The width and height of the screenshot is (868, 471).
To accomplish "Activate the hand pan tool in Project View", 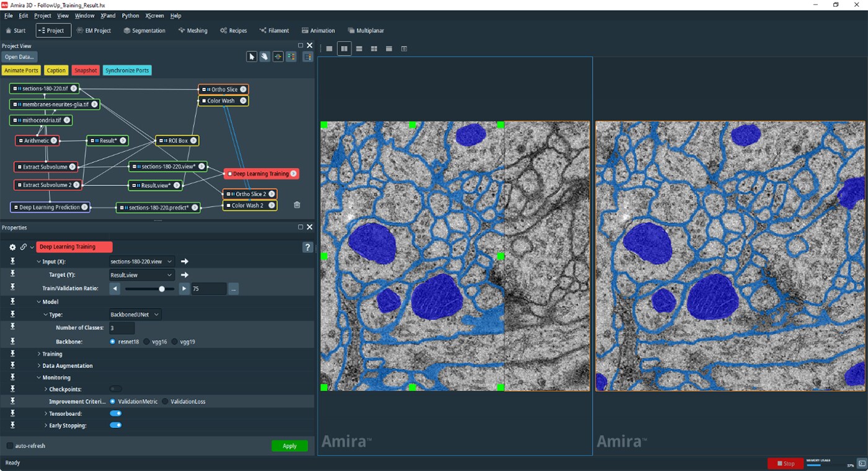I will point(265,56).
